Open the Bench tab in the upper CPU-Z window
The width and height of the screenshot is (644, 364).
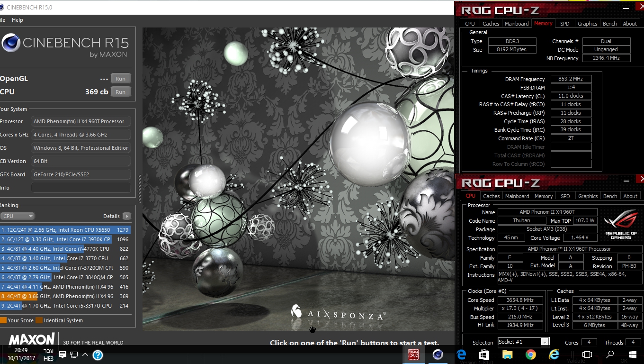(610, 24)
